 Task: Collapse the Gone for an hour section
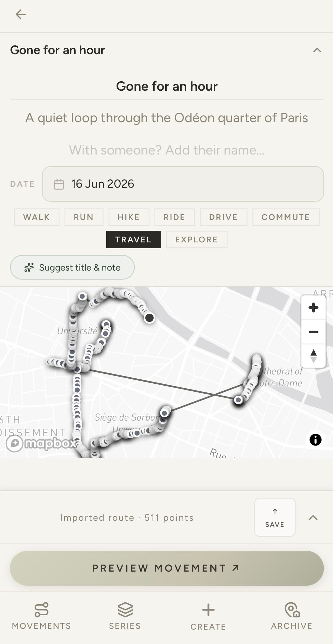click(317, 50)
